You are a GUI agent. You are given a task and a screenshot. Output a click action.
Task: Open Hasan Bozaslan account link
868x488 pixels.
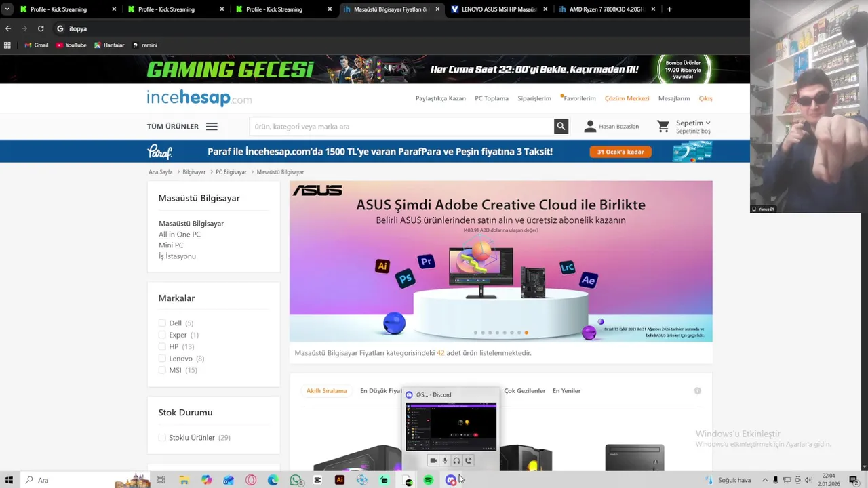(612, 127)
